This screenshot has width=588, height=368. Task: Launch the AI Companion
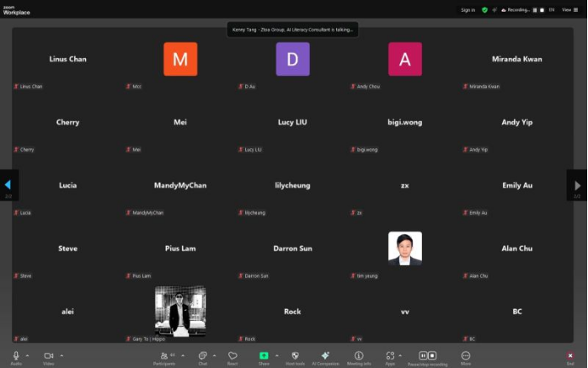tap(325, 355)
